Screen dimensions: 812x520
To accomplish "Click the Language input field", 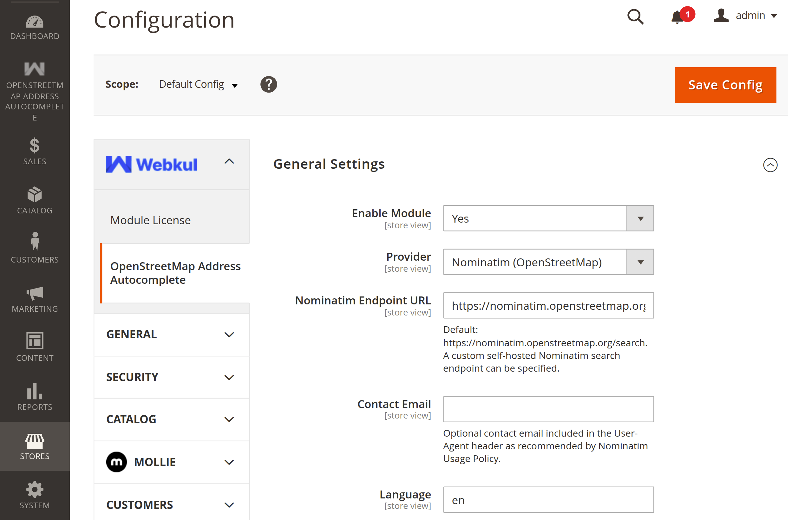I will pos(548,500).
